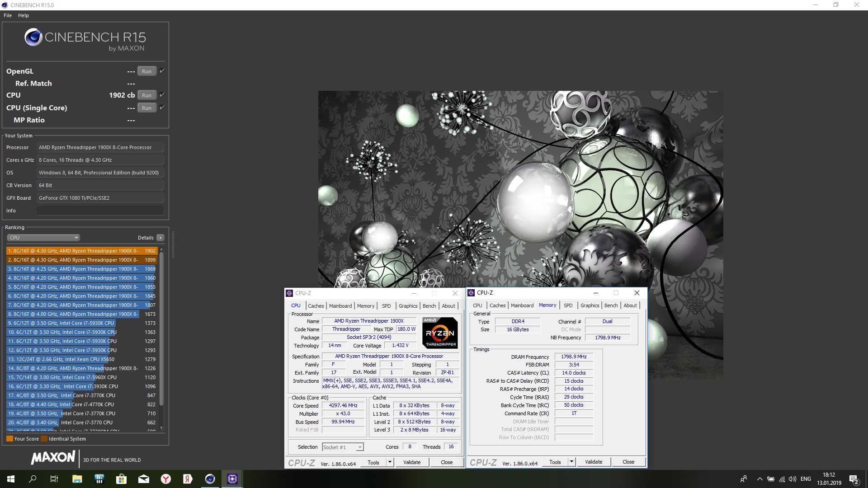Screen dimensions: 868x488
Task: Expand the Ranking CPU dropdown
Action: click(43, 238)
